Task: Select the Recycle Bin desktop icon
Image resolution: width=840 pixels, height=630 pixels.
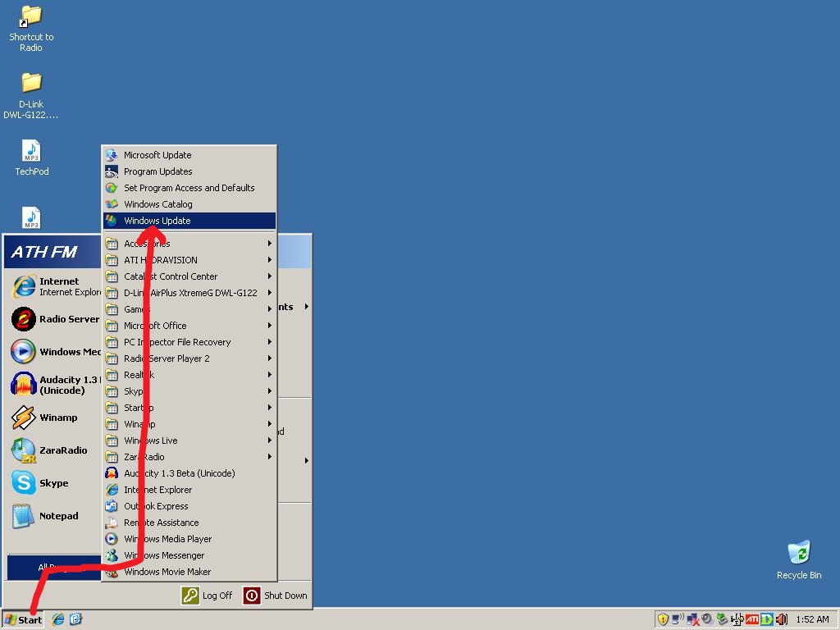Action: point(799,559)
